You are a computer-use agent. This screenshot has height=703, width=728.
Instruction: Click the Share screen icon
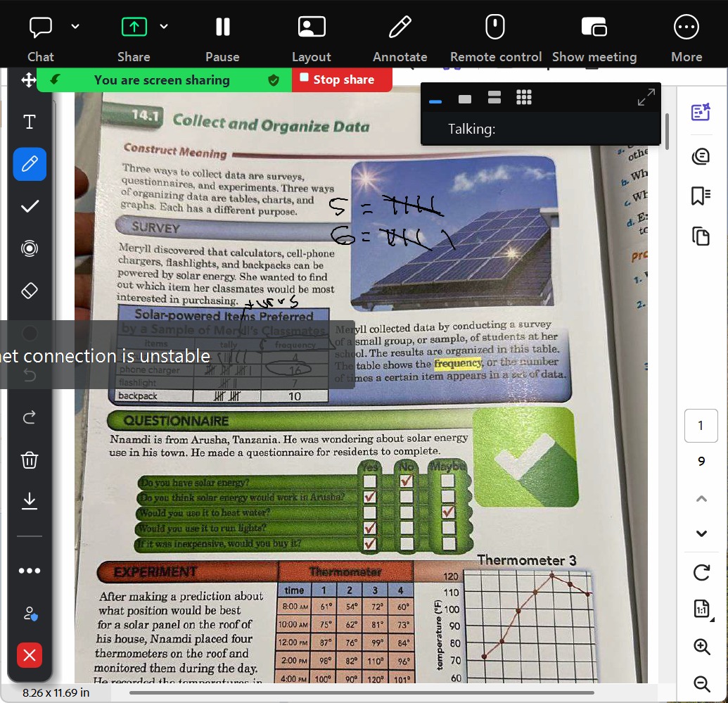134,27
